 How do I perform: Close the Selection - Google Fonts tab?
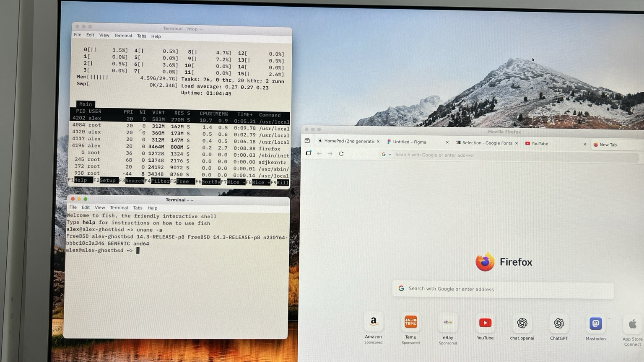pyautogui.click(x=516, y=143)
